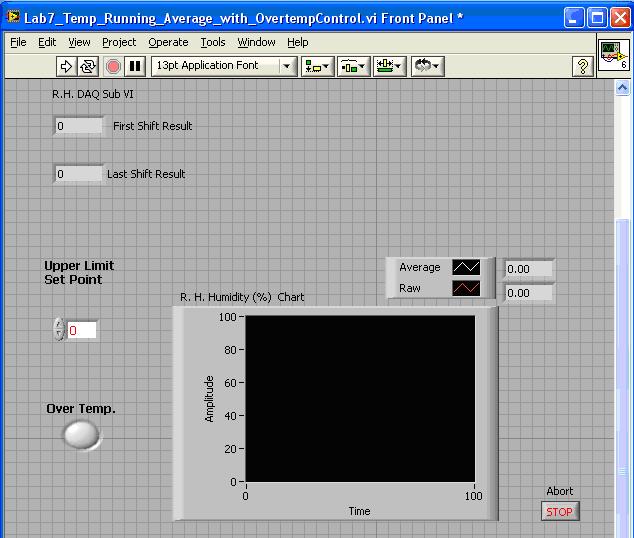
Task: Expand the Align Objects dropdown
Action: point(319,66)
